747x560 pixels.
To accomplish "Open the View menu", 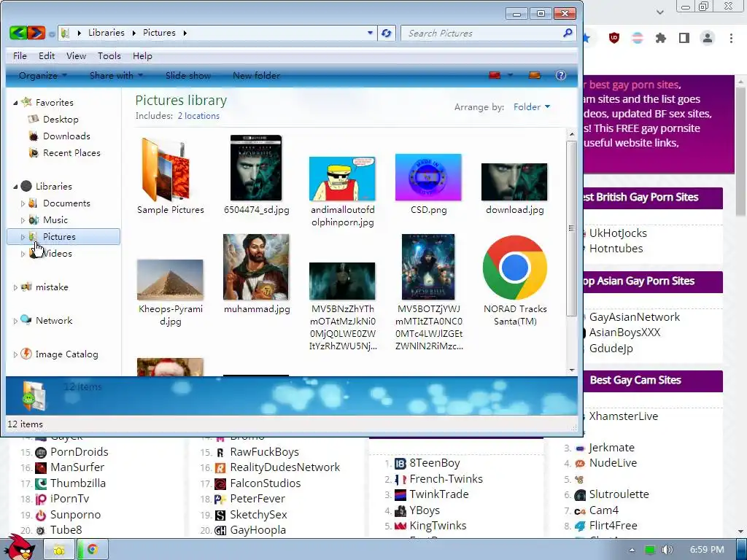I will (76, 56).
